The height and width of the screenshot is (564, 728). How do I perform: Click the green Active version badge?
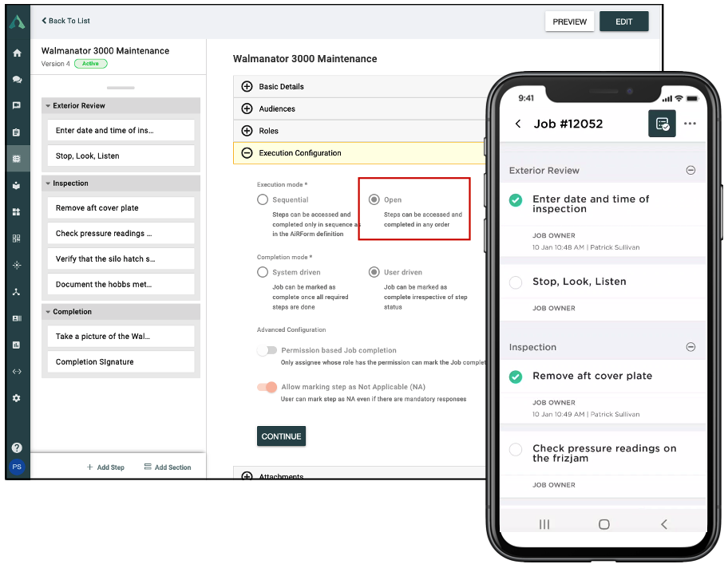(90, 64)
